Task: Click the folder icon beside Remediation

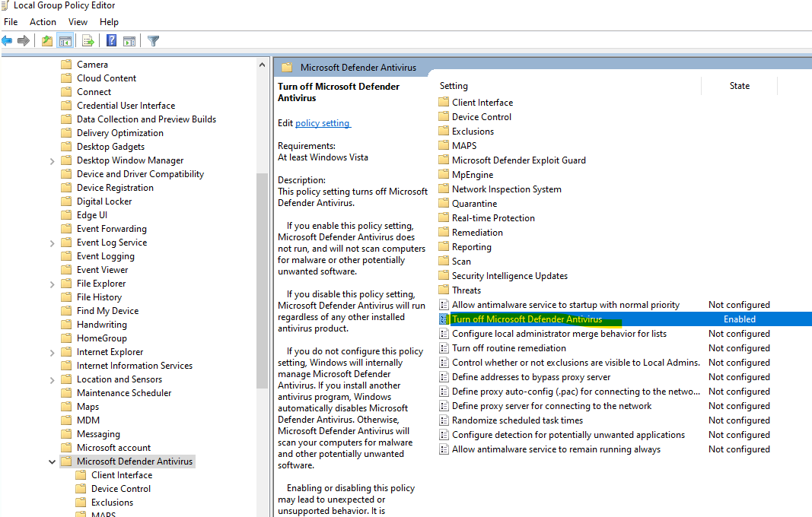Action: pos(444,233)
